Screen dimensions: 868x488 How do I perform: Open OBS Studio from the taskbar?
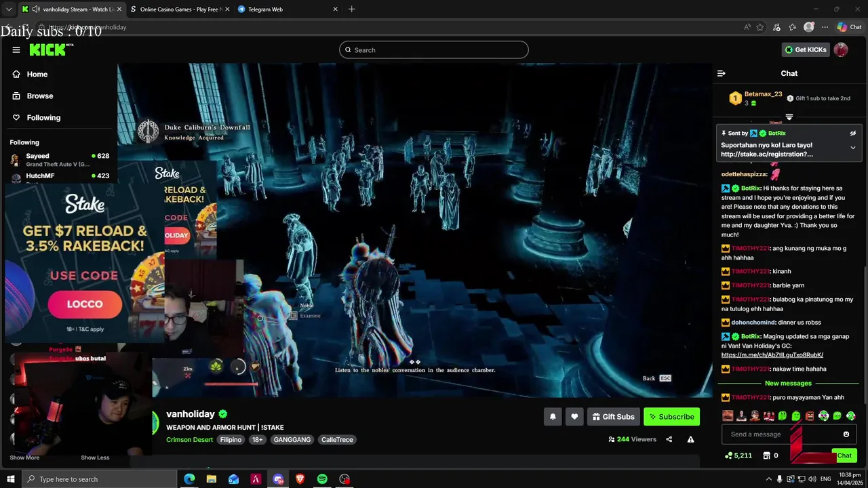pos(344,479)
